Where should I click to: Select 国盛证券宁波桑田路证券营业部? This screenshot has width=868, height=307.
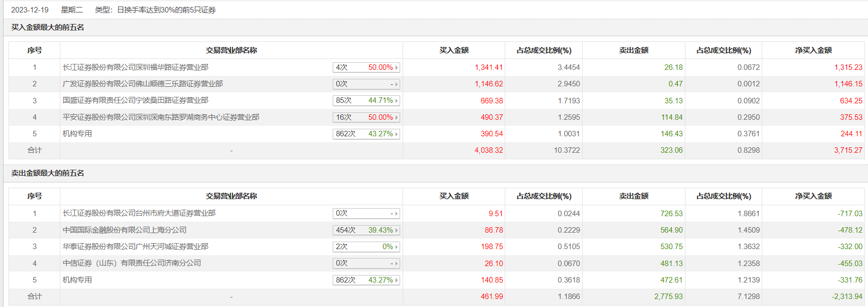pos(135,100)
